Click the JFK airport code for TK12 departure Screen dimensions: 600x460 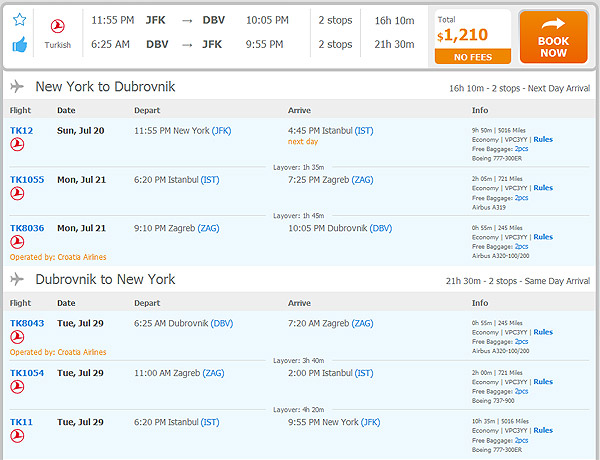pyautogui.click(x=222, y=131)
